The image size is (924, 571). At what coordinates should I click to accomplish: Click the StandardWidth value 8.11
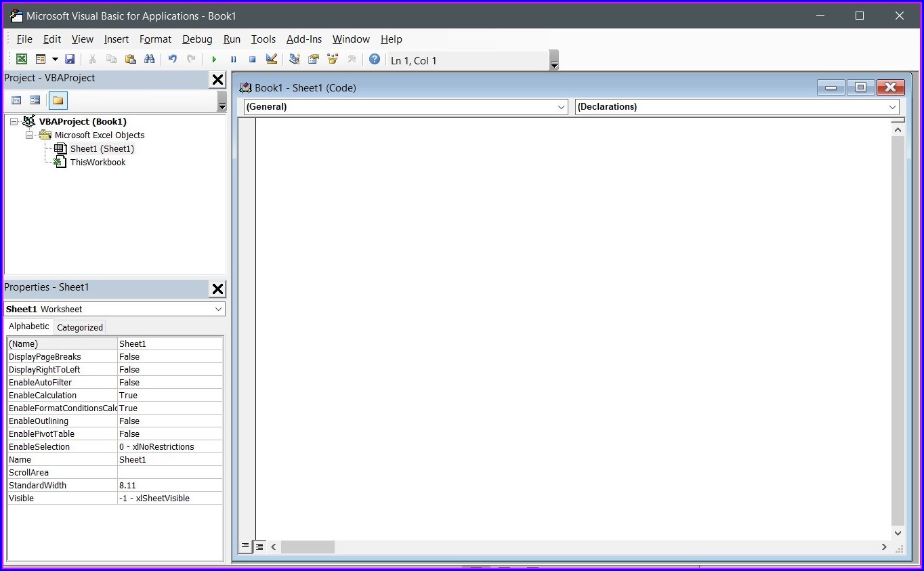pos(170,485)
